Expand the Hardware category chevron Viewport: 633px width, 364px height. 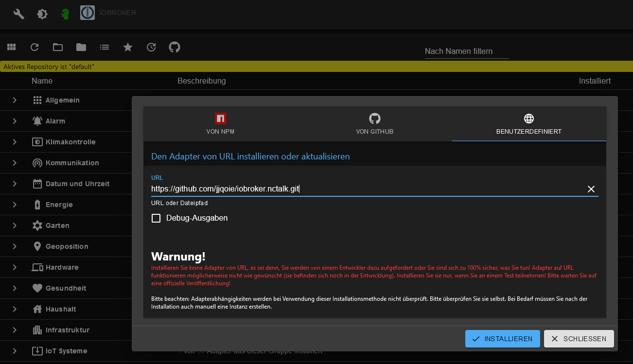pyautogui.click(x=15, y=267)
